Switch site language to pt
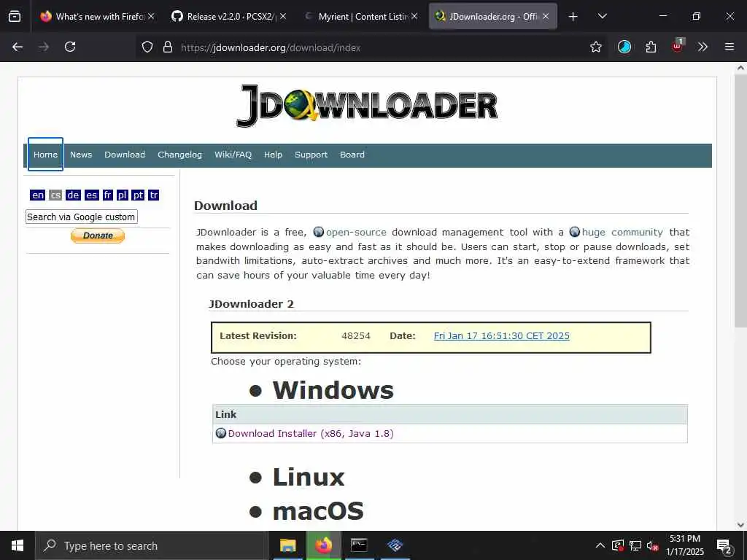 (138, 195)
